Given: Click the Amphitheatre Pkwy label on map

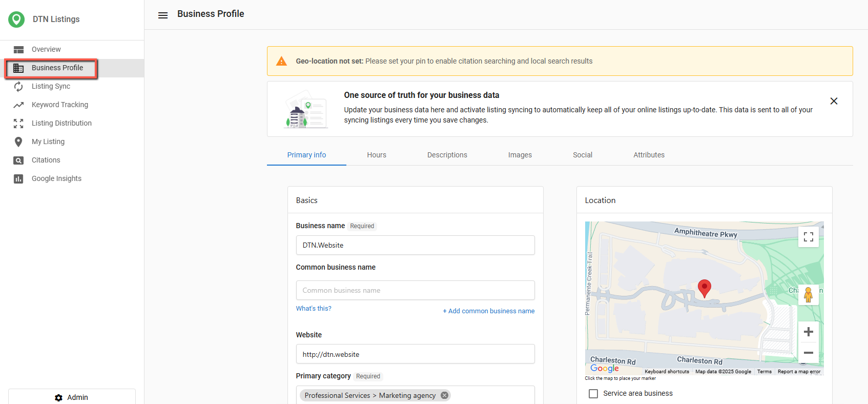Looking at the screenshot, I should tap(706, 233).
